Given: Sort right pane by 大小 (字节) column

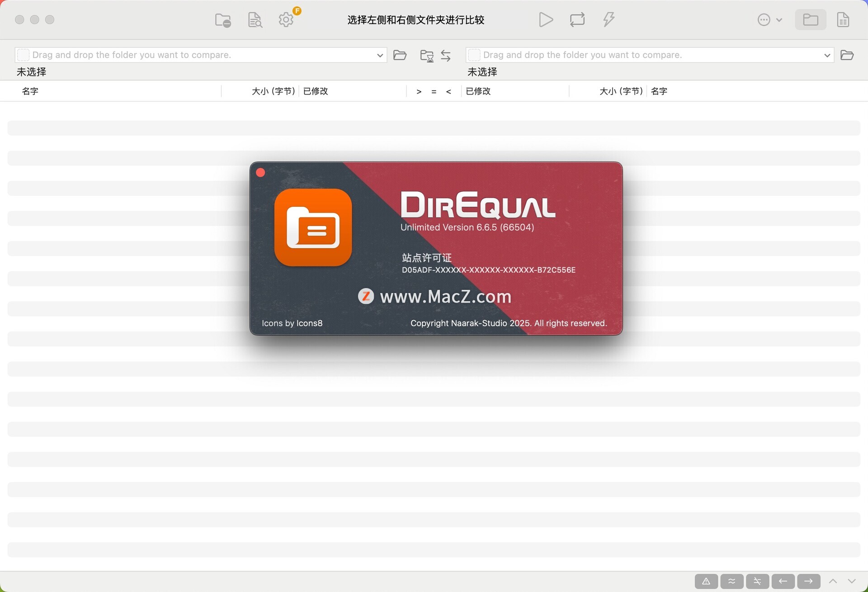Looking at the screenshot, I should tap(621, 91).
